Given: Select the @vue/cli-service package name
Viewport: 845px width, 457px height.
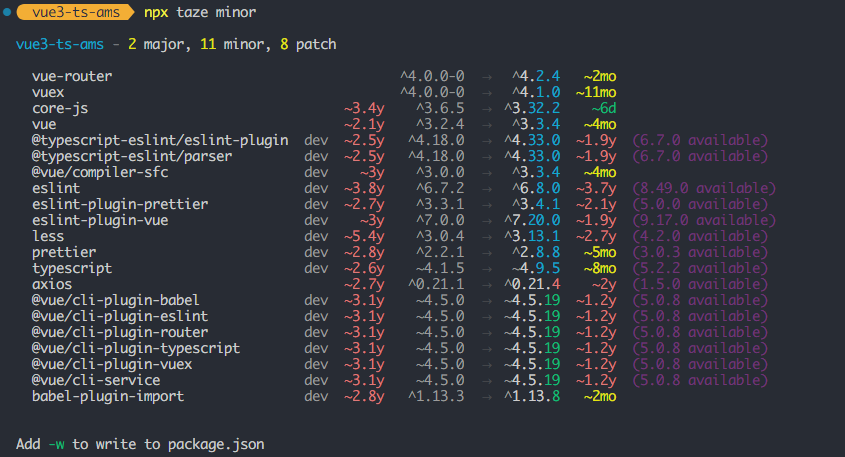Looking at the screenshot, I should (x=96, y=380).
